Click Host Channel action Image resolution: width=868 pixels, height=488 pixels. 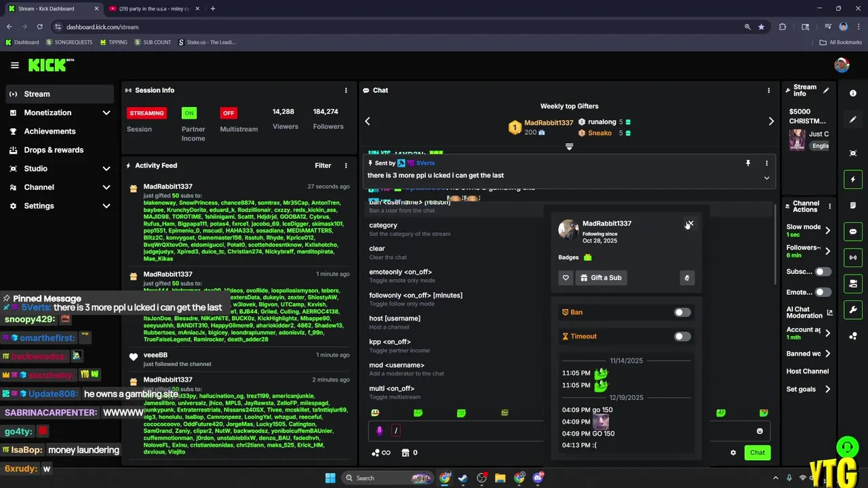point(808,371)
